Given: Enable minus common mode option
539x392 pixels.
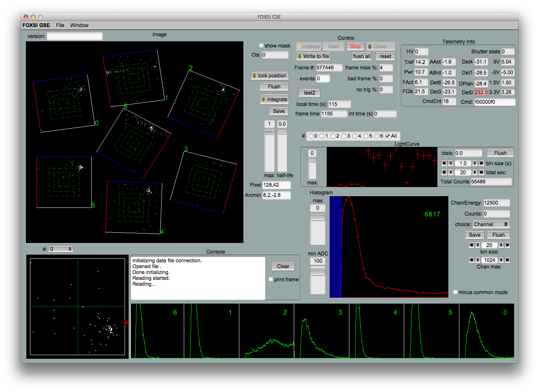Looking at the screenshot, I should pos(455,292).
